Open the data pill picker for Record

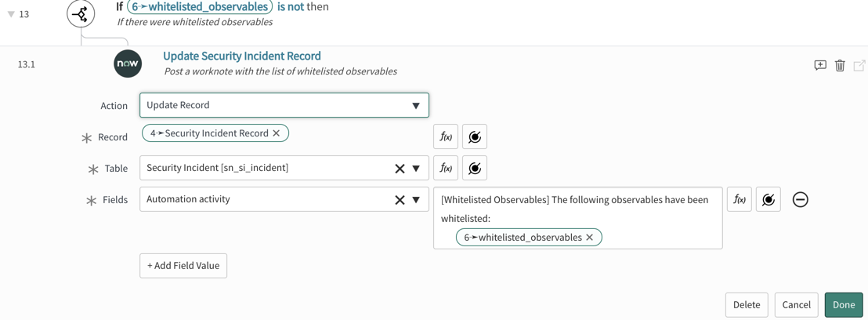point(475,137)
